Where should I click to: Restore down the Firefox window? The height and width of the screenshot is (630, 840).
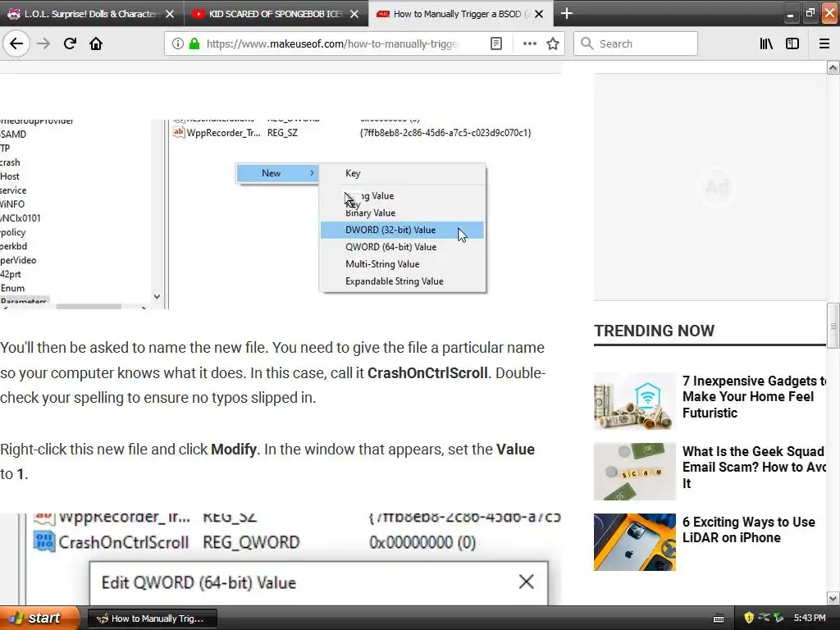(x=810, y=13)
